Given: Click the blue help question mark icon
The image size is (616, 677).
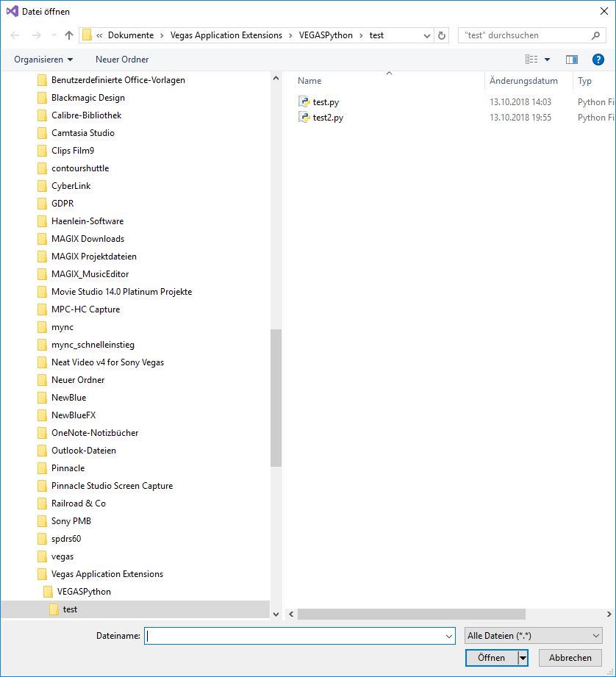Looking at the screenshot, I should pos(598,60).
